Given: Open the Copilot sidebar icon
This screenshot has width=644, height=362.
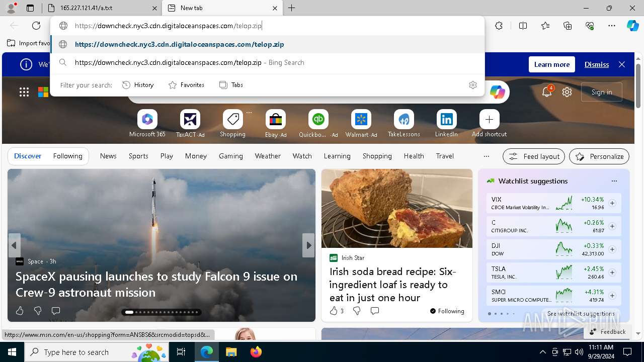Looking at the screenshot, I should [633, 26].
